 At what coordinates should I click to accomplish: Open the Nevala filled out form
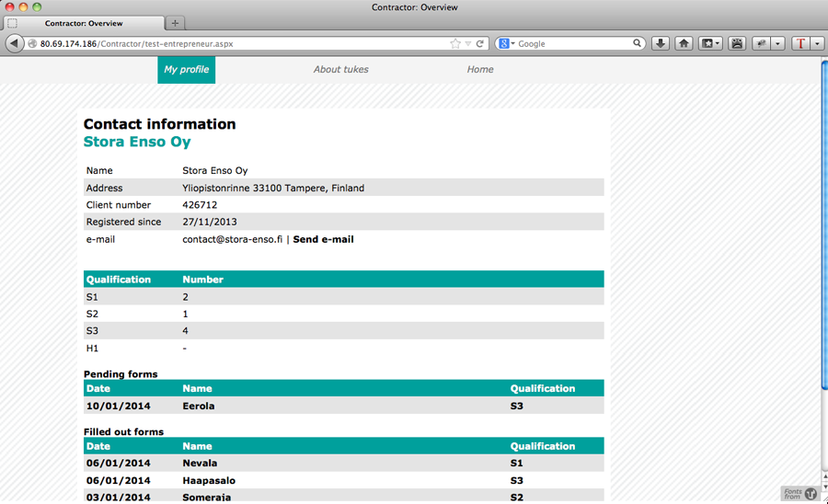(200, 464)
